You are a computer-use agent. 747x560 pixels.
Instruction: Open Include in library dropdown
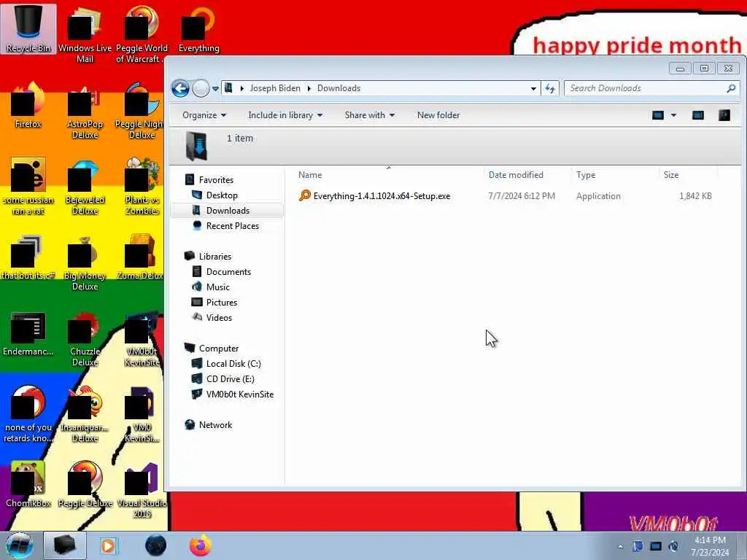[285, 115]
